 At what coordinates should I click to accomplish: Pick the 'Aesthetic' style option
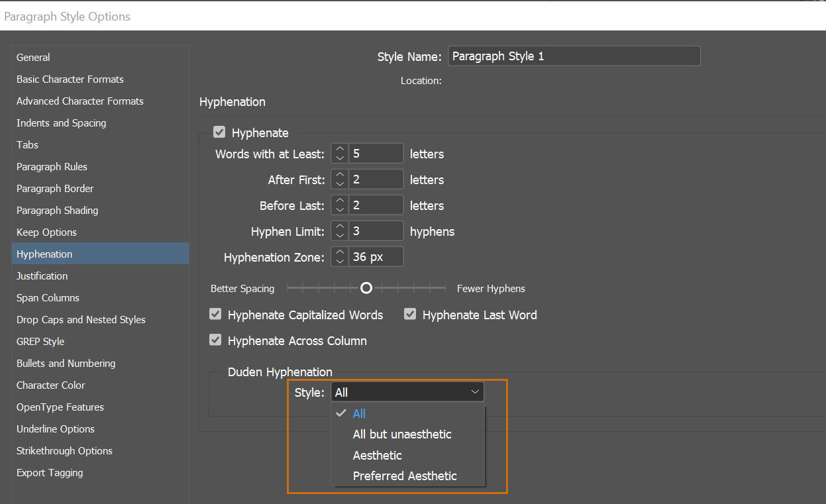pos(378,456)
